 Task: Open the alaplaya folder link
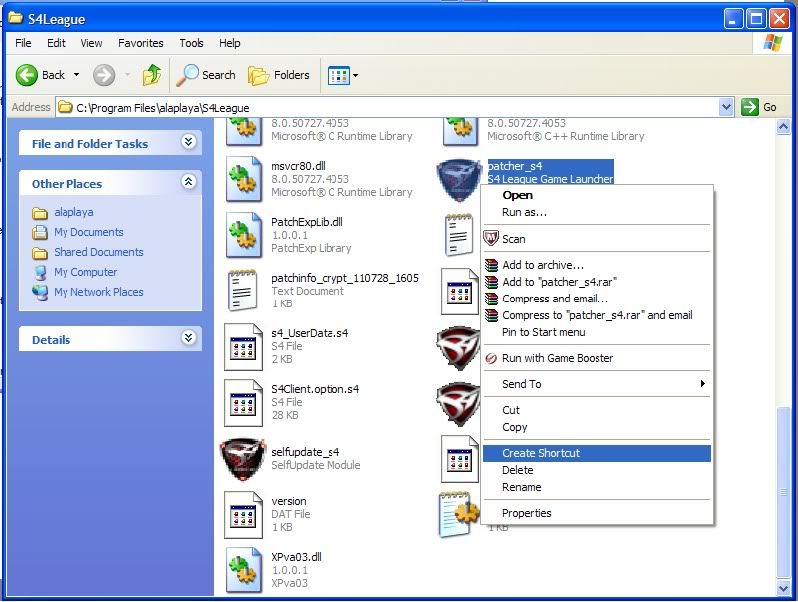pos(74,212)
